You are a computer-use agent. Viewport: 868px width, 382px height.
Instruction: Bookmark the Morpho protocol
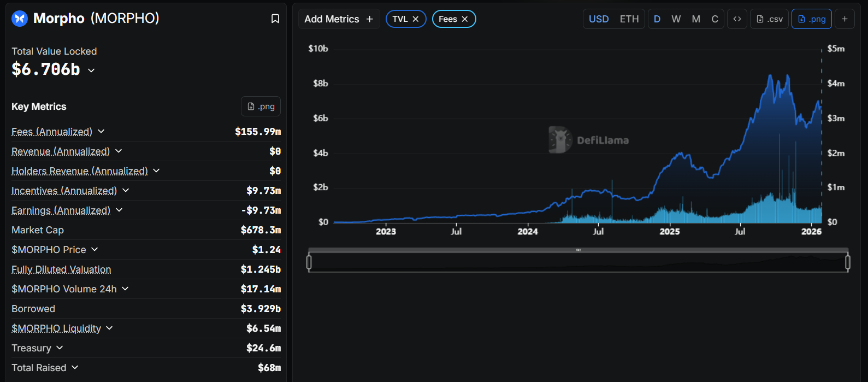[x=275, y=19]
